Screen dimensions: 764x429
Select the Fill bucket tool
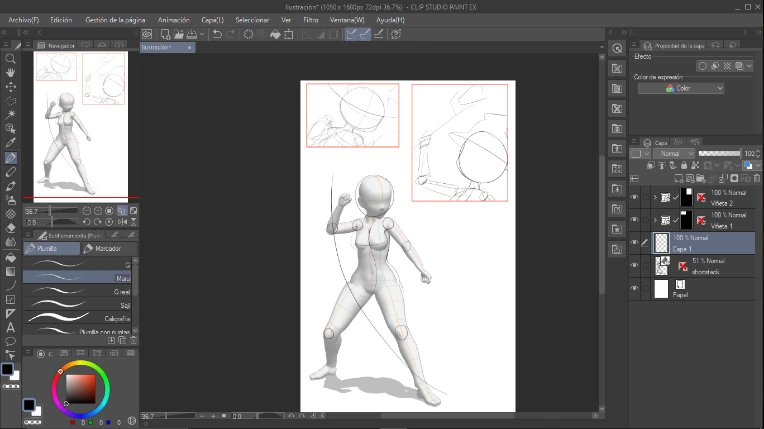10,257
